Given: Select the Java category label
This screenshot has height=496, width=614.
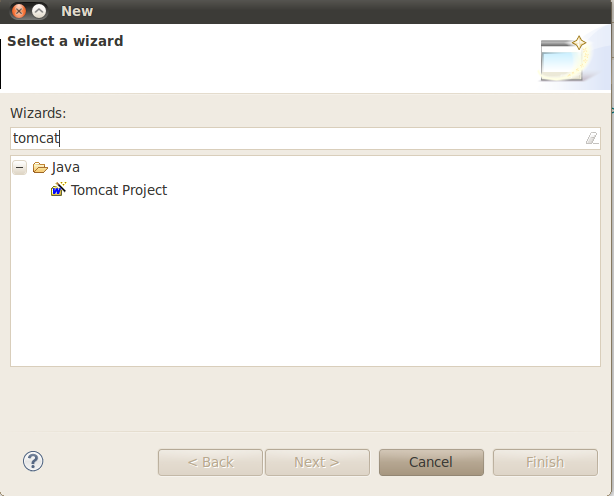Looking at the screenshot, I should [x=66, y=168].
